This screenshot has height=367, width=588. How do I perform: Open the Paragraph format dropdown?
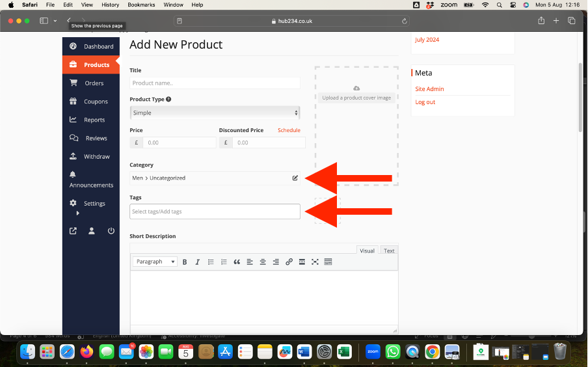click(x=155, y=262)
